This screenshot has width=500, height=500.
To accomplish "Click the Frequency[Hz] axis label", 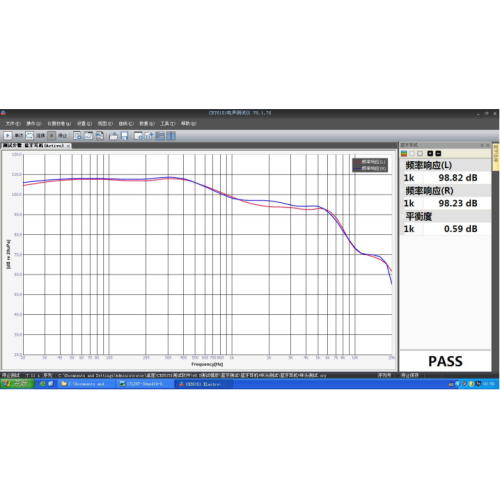I will pyautogui.click(x=207, y=364).
